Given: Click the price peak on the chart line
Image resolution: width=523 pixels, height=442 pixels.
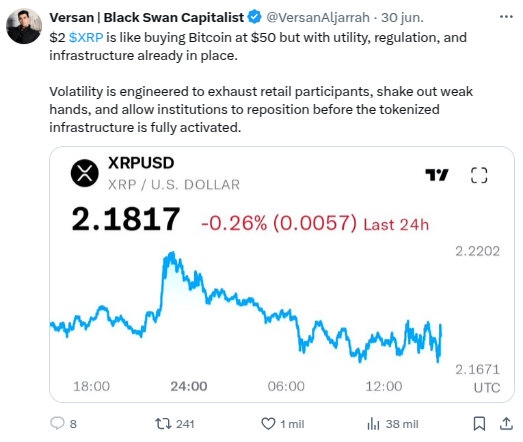Looking at the screenshot, I should (x=172, y=254).
